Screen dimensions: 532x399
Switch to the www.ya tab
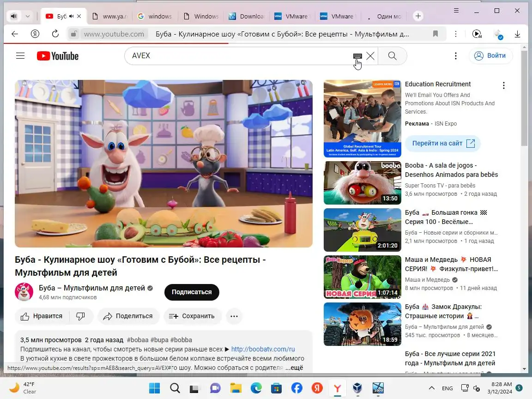tap(110, 16)
